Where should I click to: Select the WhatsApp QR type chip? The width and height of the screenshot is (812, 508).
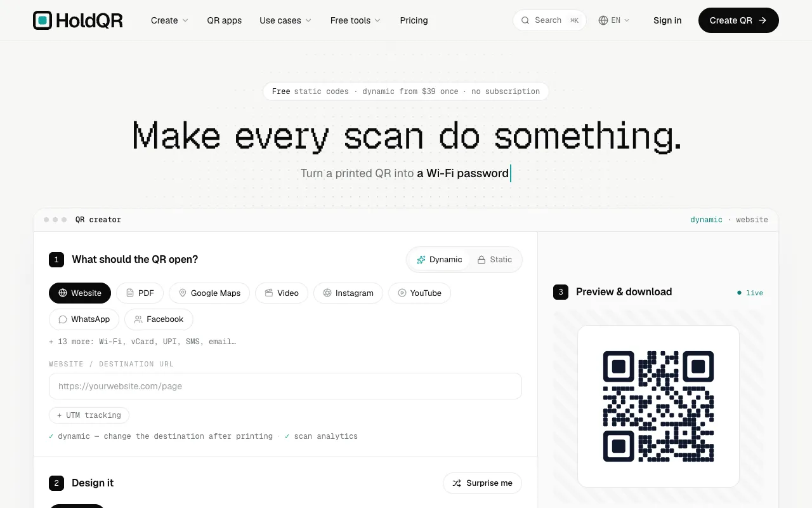point(84,319)
